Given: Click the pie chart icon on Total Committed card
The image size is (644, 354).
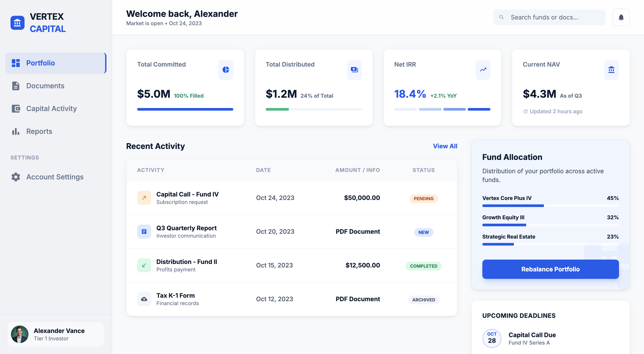Looking at the screenshot, I should click(225, 70).
